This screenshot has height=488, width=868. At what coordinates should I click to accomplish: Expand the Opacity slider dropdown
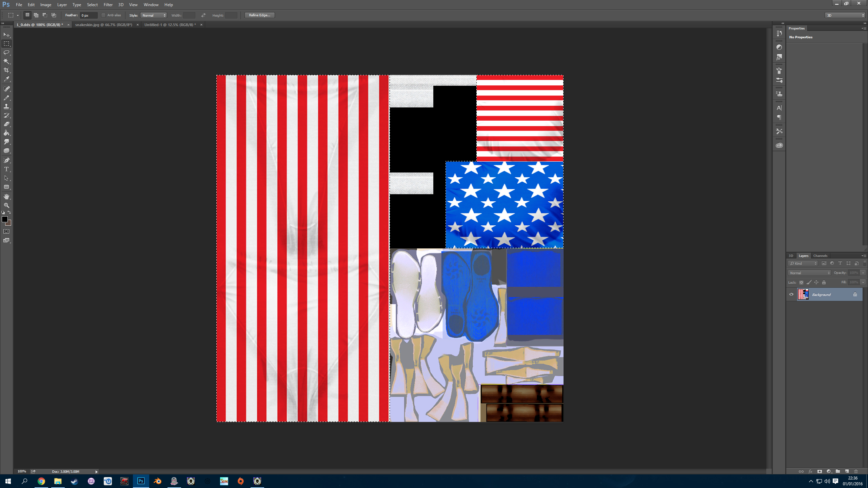pos(863,273)
